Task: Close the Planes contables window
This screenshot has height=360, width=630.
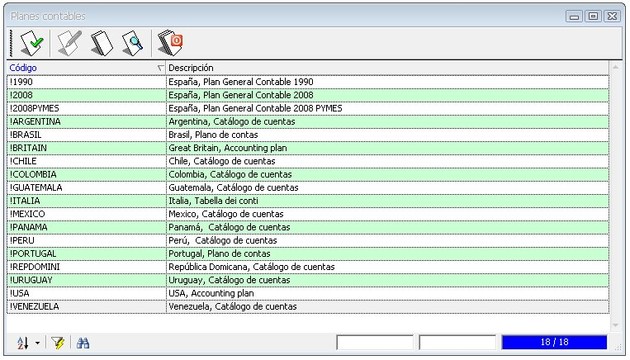Action: [x=612, y=16]
